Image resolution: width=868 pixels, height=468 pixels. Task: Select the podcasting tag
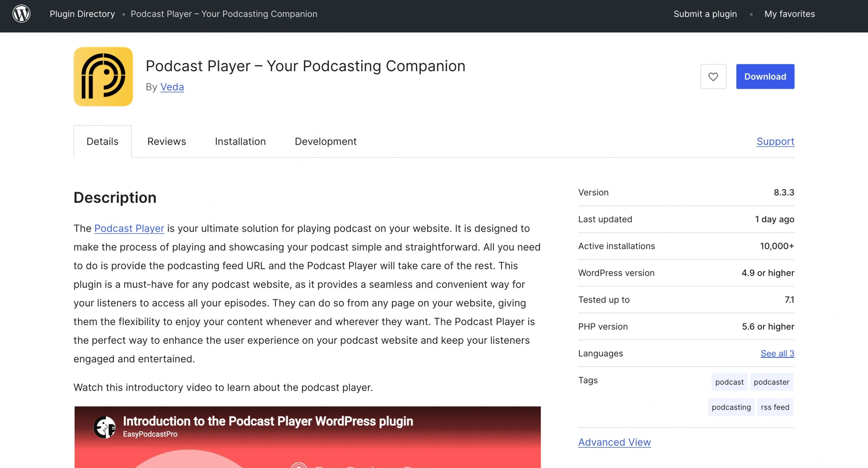coord(731,407)
